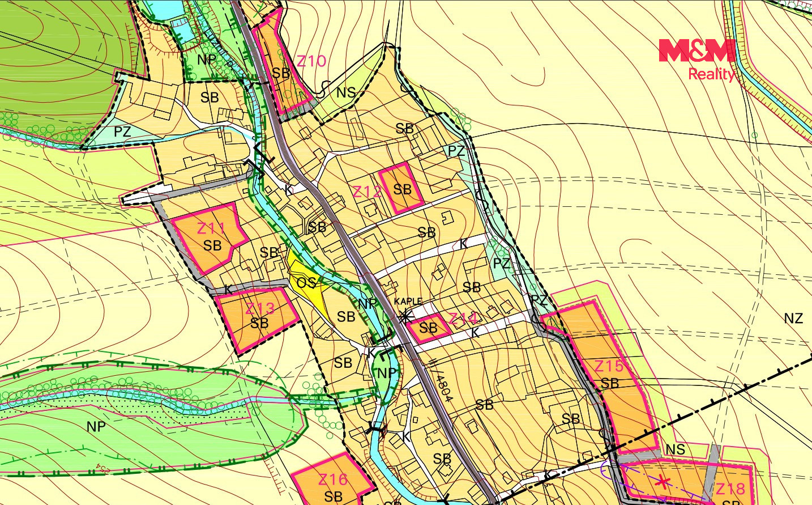Select the Z18 zone label

[x=730, y=489]
